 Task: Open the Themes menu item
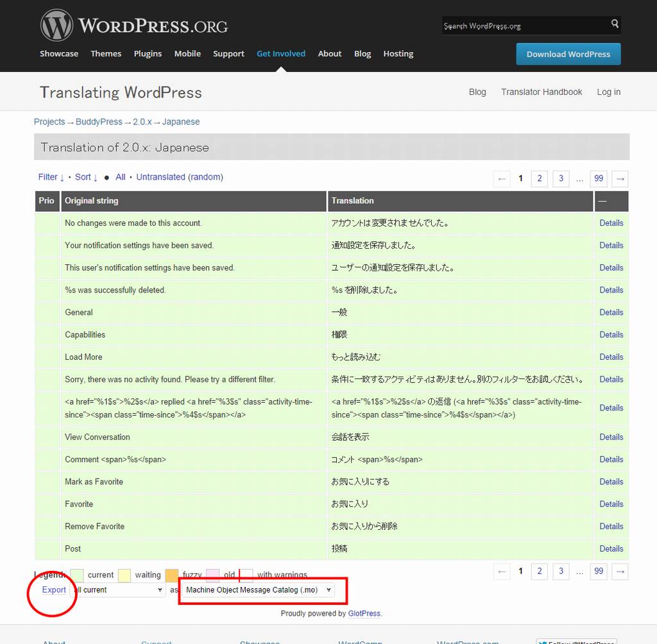(x=106, y=54)
